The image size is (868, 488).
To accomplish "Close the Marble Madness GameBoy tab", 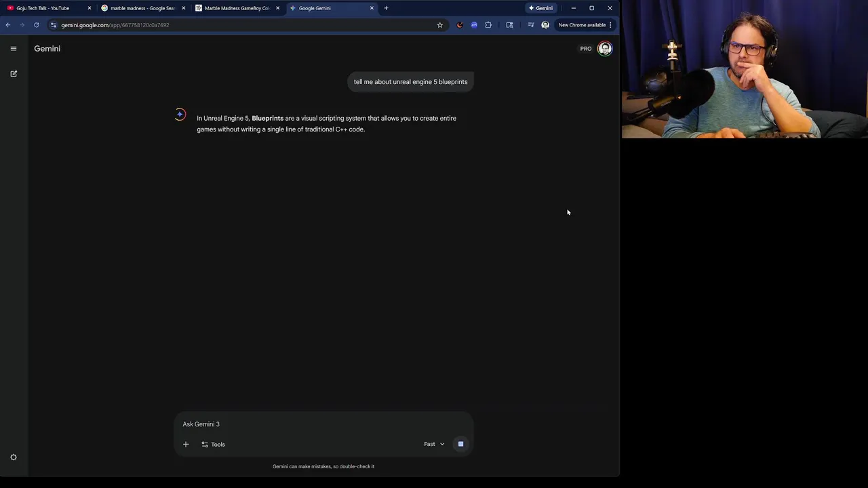I will point(277,8).
